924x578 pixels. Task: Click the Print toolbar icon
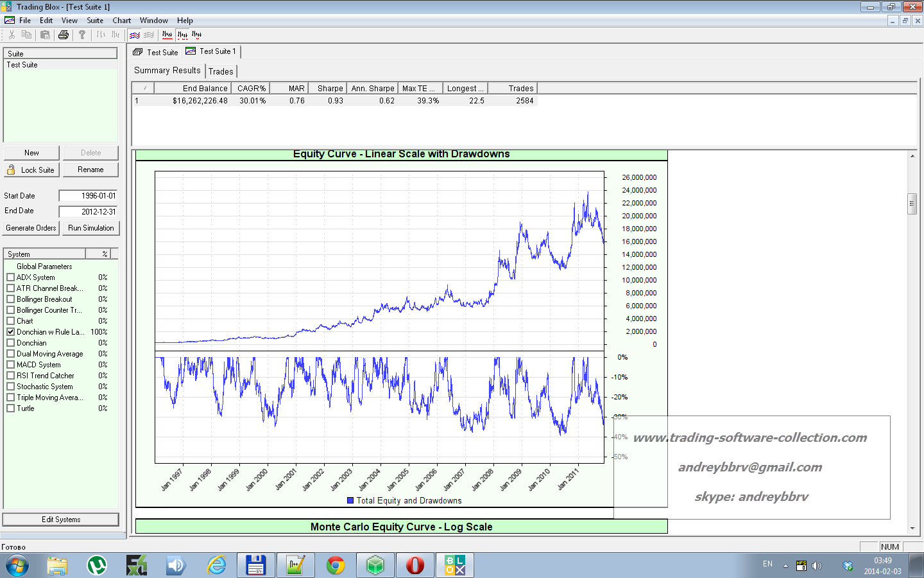(x=63, y=35)
